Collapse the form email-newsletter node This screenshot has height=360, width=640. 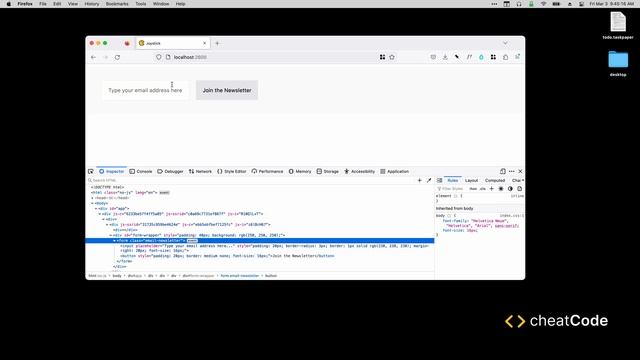coord(114,241)
